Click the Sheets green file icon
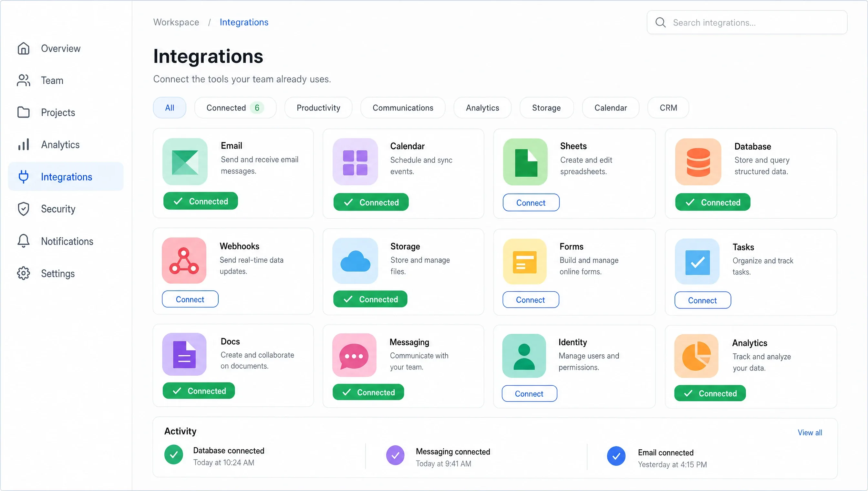Screen dimensions: 868x491 (525, 162)
